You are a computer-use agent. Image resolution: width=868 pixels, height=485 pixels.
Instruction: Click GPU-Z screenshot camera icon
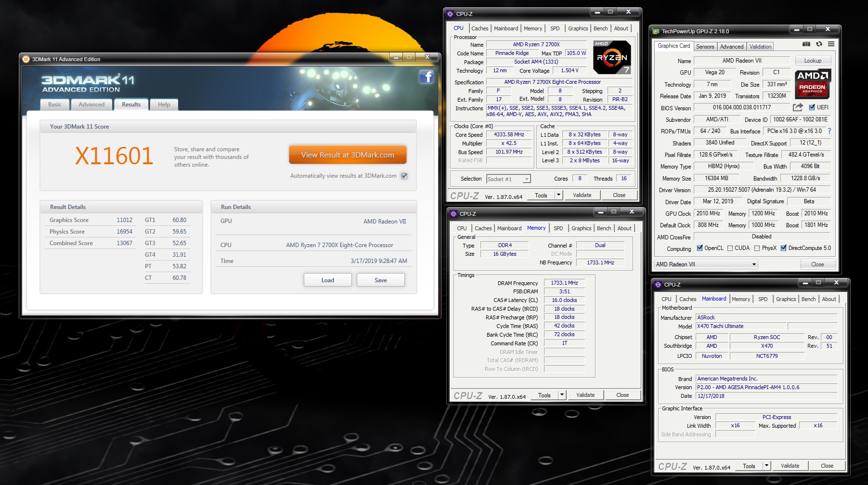click(806, 44)
